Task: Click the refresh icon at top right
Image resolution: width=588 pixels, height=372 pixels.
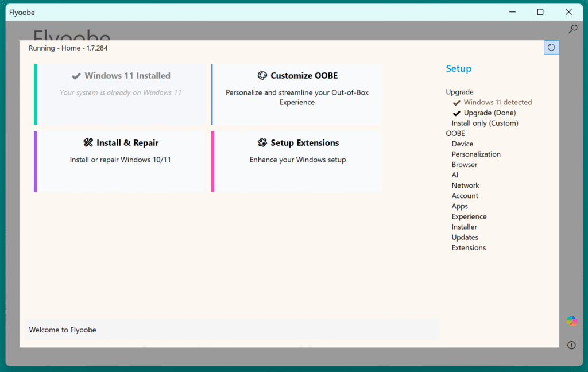Action: click(551, 48)
